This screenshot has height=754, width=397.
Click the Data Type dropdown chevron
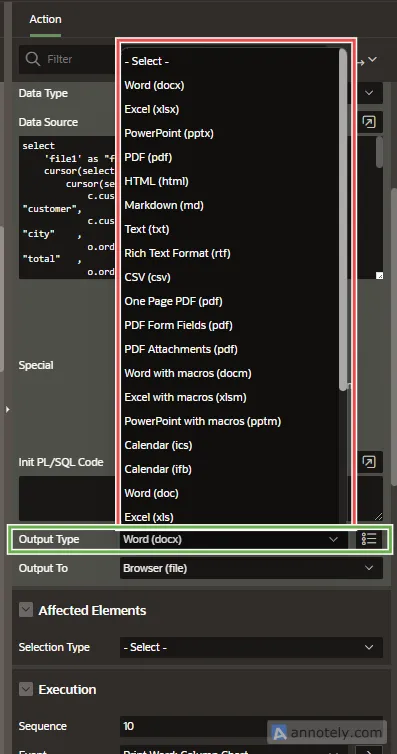coord(369,93)
